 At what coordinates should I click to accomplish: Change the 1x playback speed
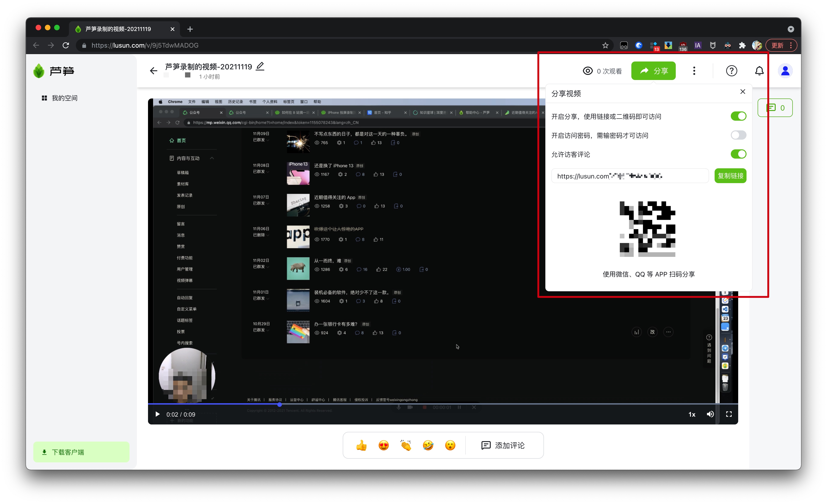pos(692,414)
